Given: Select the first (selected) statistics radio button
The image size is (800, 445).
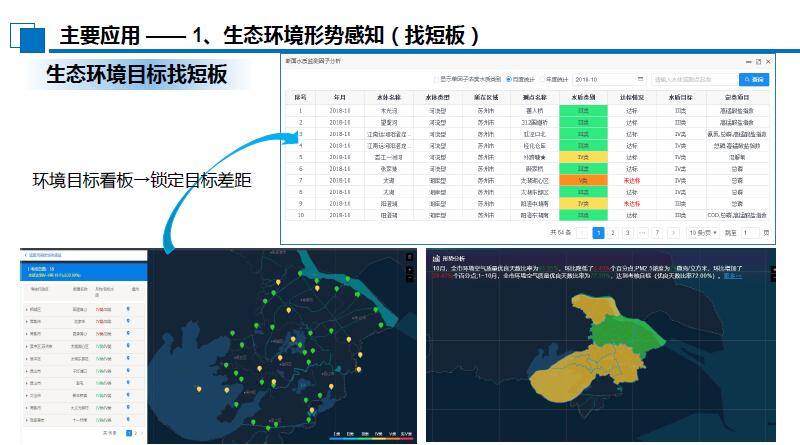Looking at the screenshot, I should (508, 79).
